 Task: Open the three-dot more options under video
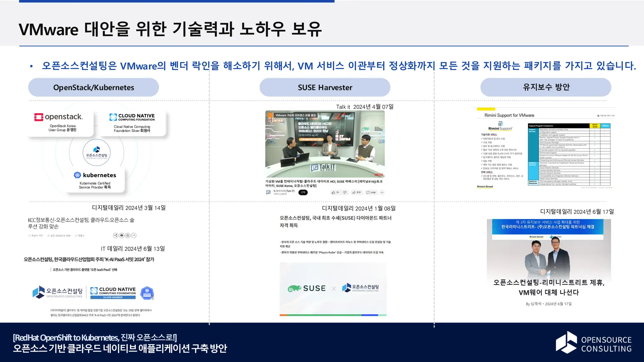(x=382, y=192)
